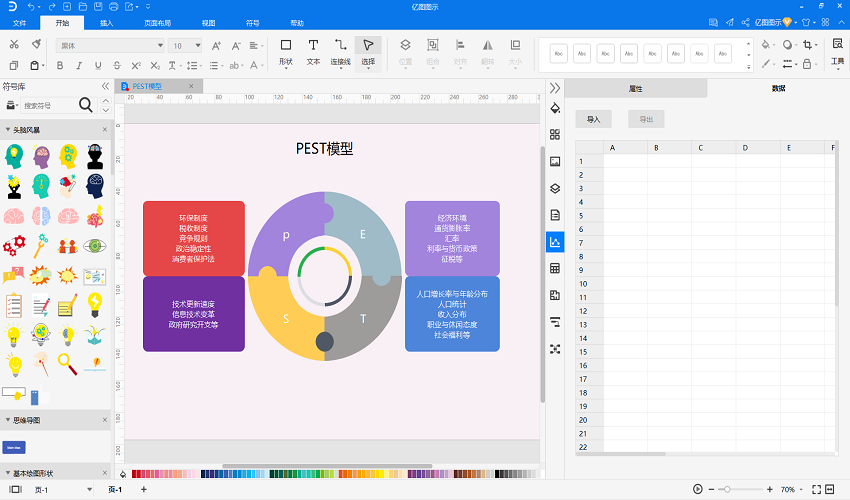850x500 pixels.
Task: Switch to the 页面布局 ribbon tab
Action: tap(157, 23)
